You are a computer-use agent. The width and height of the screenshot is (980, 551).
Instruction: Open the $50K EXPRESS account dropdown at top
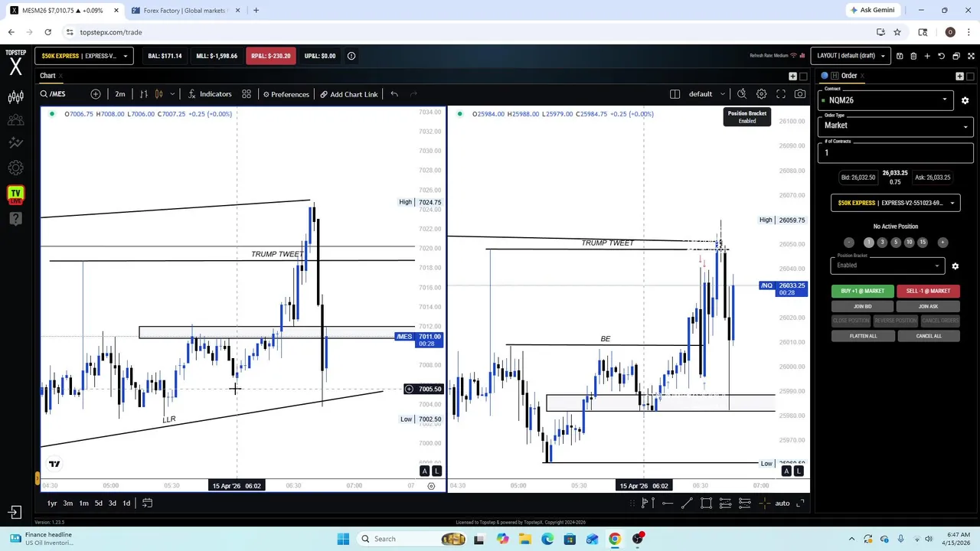tap(83, 56)
